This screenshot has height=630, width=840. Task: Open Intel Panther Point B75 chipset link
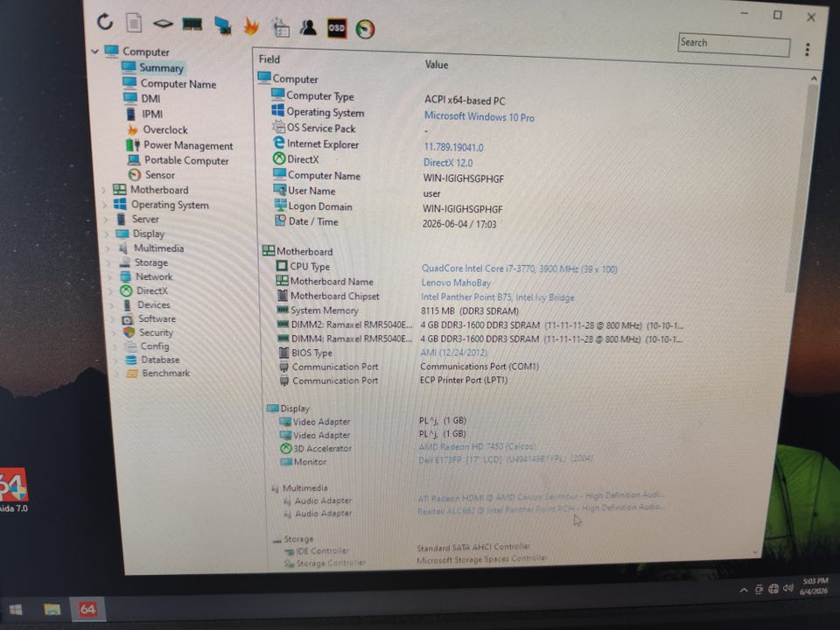[497, 297]
